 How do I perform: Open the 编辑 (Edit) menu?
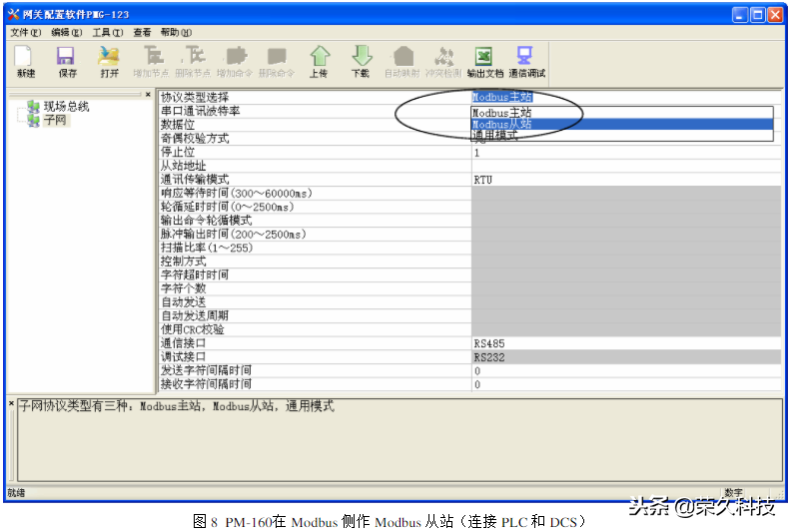point(66,32)
